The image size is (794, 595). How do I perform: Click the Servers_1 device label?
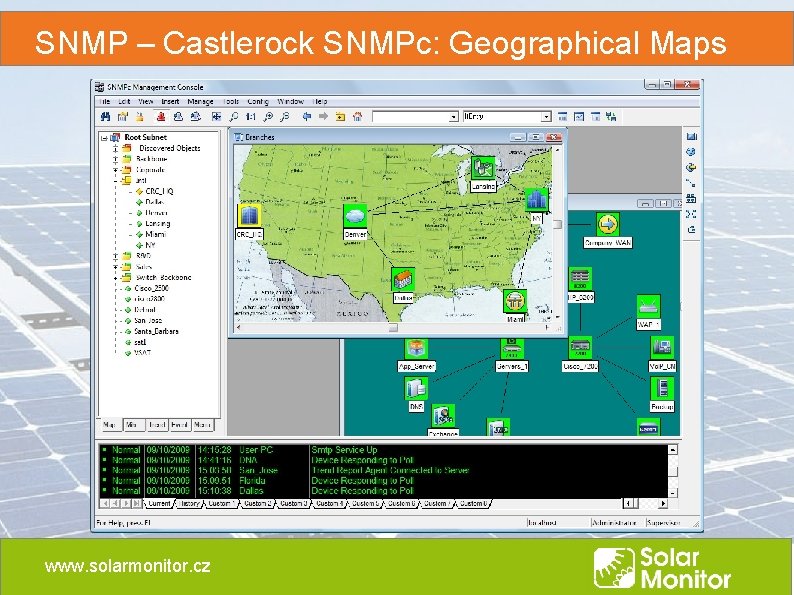point(512,366)
